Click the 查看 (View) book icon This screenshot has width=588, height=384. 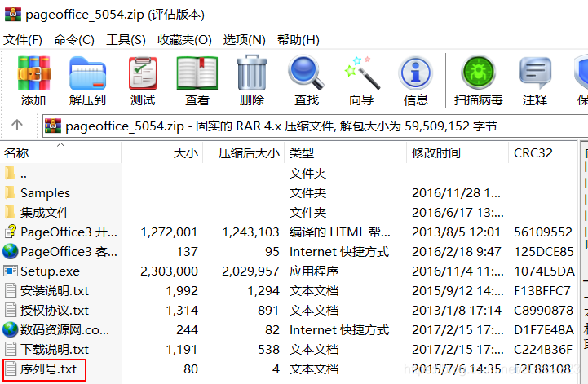tap(197, 73)
